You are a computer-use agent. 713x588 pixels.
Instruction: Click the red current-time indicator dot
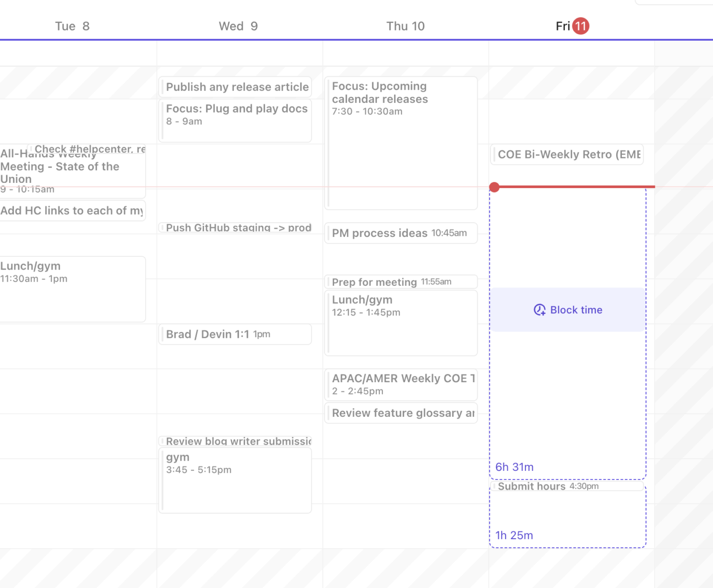point(494,186)
